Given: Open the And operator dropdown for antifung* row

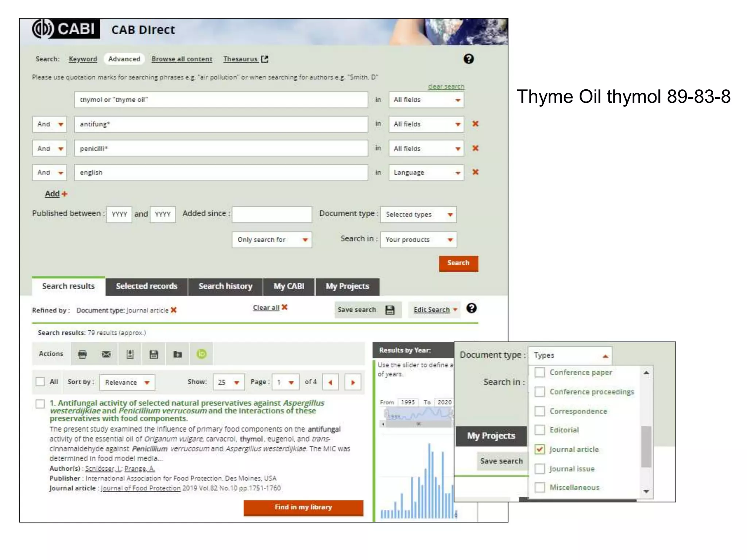Looking at the screenshot, I should (x=50, y=124).
